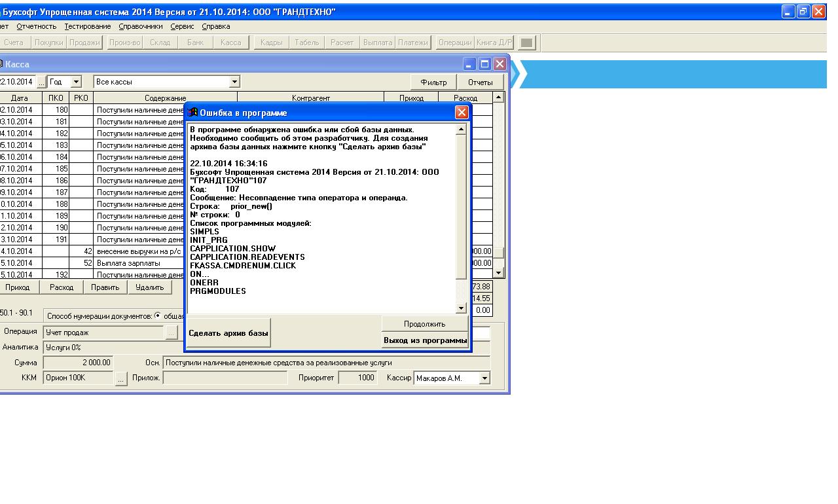Click the Сумма input field
Screen dimensions: 838x504
[x=79, y=362]
